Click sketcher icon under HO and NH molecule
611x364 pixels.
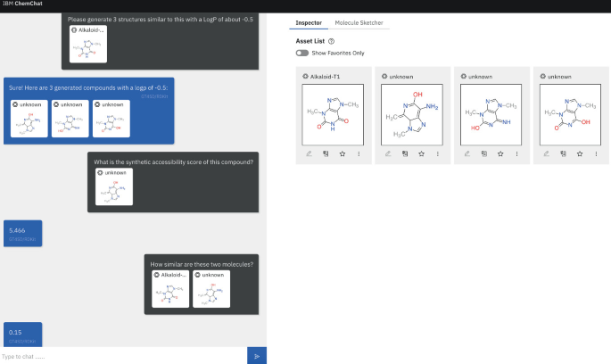coord(484,153)
